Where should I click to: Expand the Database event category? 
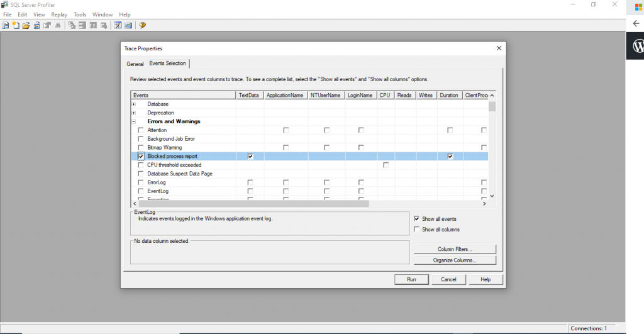coord(134,104)
